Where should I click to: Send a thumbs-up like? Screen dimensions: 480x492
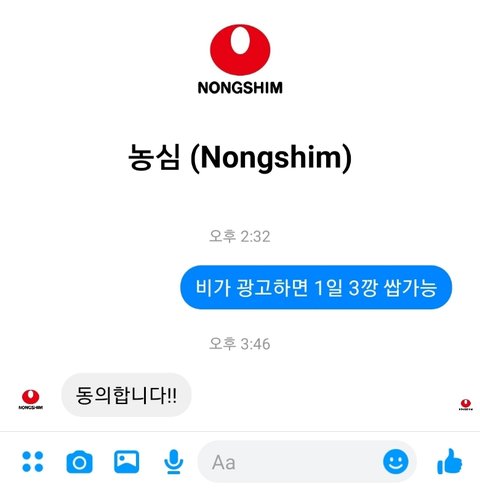tap(449, 461)
